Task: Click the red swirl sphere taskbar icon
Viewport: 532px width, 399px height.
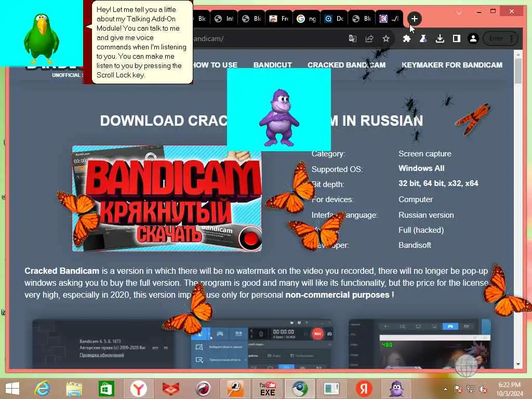Action: point(203,389)
